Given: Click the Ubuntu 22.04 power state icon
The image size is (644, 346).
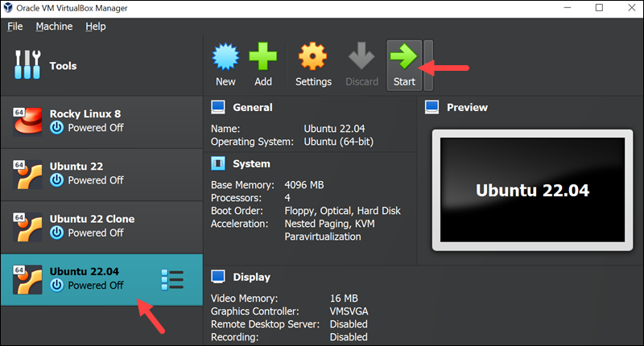Looking at the screenshot, I should coord(56,286).
